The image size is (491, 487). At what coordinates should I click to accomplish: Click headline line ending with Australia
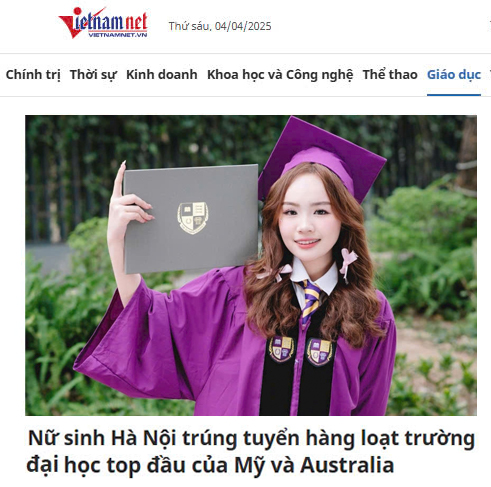click(x=210, y=465)
